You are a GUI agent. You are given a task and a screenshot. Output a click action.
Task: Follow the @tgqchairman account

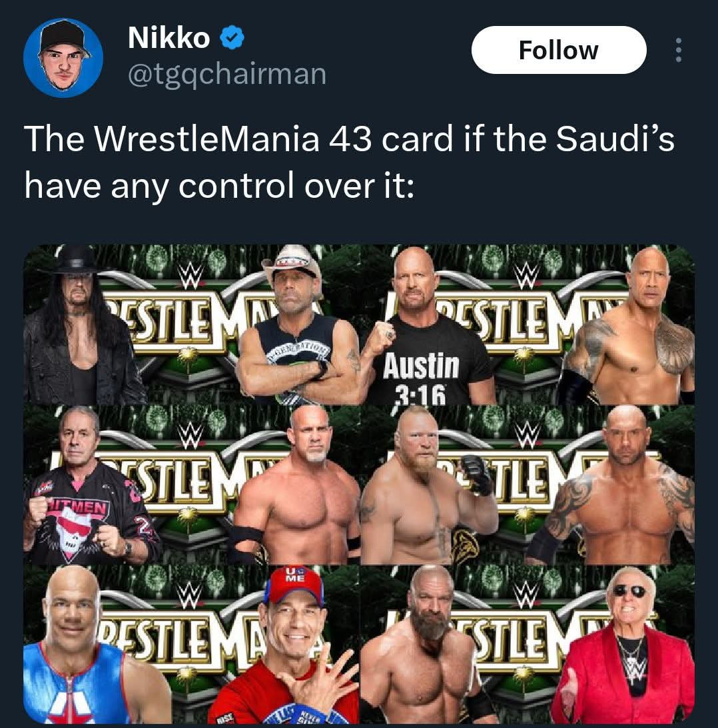(x=559, y=50)
